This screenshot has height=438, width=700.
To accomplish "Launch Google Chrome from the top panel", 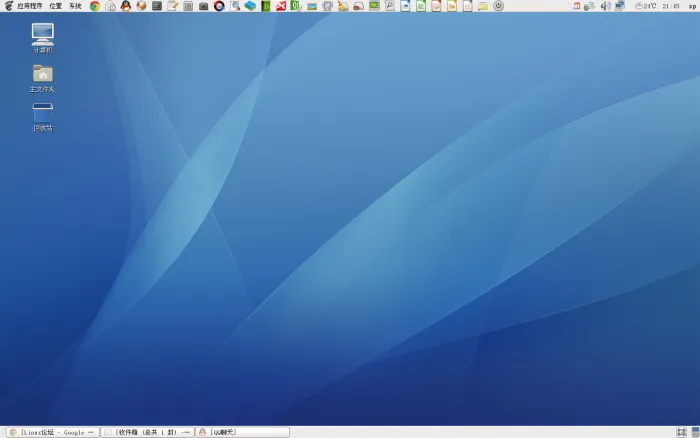I will (95, 6).
